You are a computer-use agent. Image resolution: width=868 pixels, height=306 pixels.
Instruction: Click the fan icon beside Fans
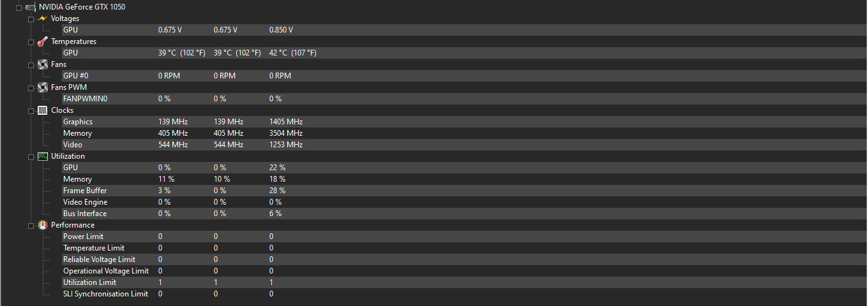click(43, 64)
